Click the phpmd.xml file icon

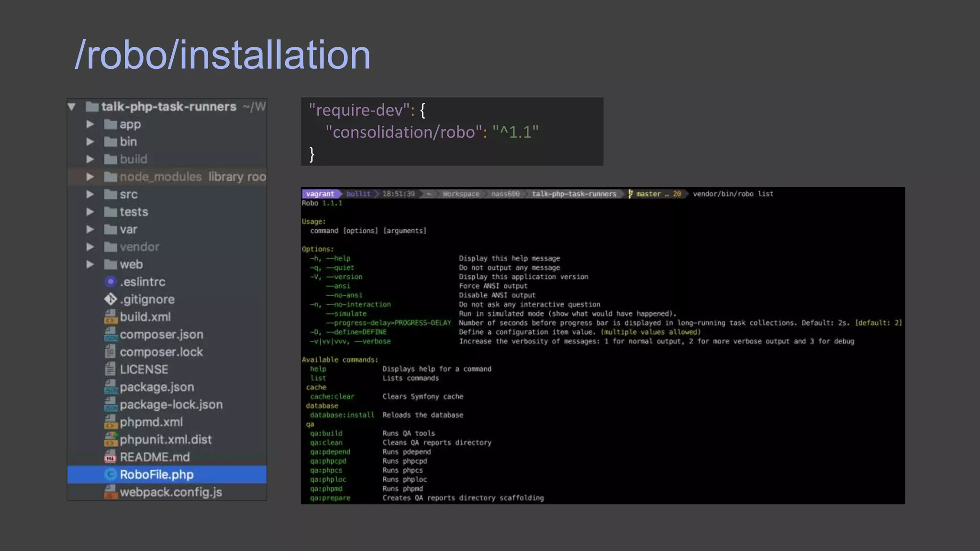pos(111,422)
